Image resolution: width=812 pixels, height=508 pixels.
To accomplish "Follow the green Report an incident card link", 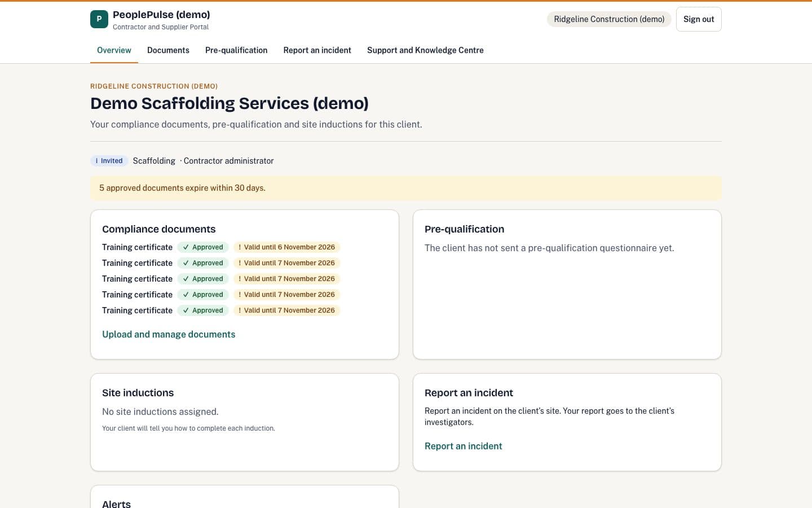I will (x=464, y=446).
